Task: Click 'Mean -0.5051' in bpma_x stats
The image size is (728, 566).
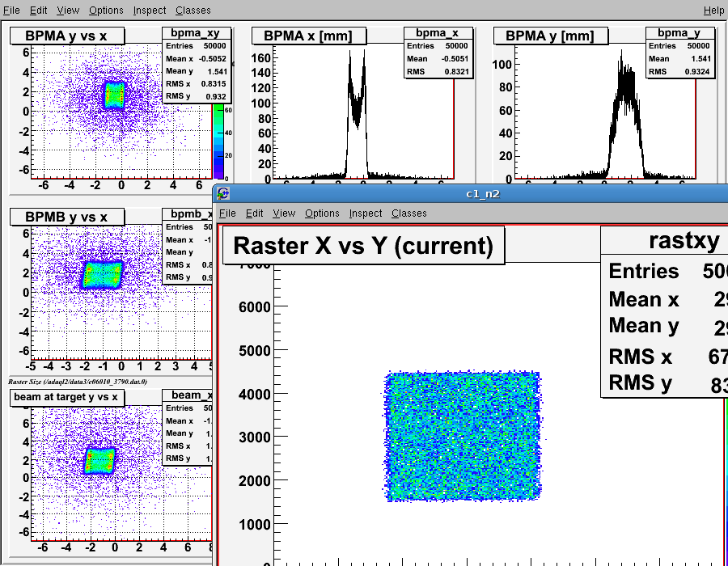Action: [x=438, y=58]
